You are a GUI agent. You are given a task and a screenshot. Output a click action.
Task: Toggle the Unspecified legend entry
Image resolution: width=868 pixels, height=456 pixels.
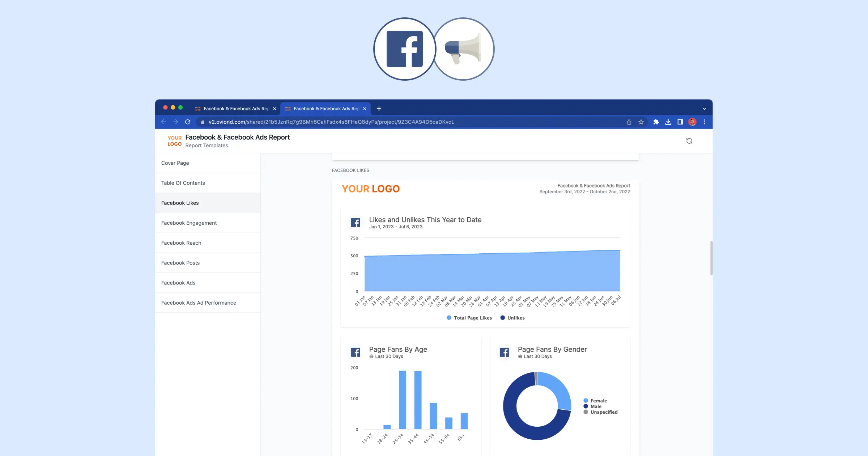(x=600, y=412)
